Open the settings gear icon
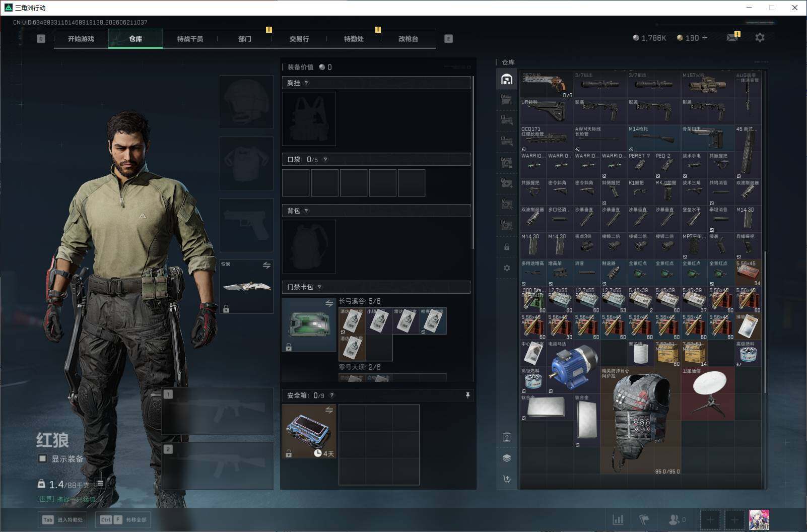Image resolution: width=807 pixels, height=532 pixels. (760, 38)
